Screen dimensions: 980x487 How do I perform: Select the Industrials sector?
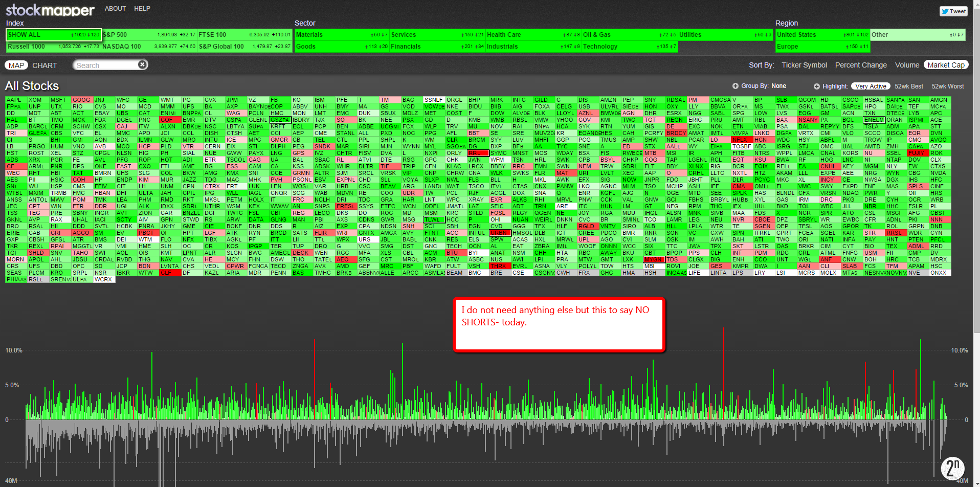click(533, 47)
